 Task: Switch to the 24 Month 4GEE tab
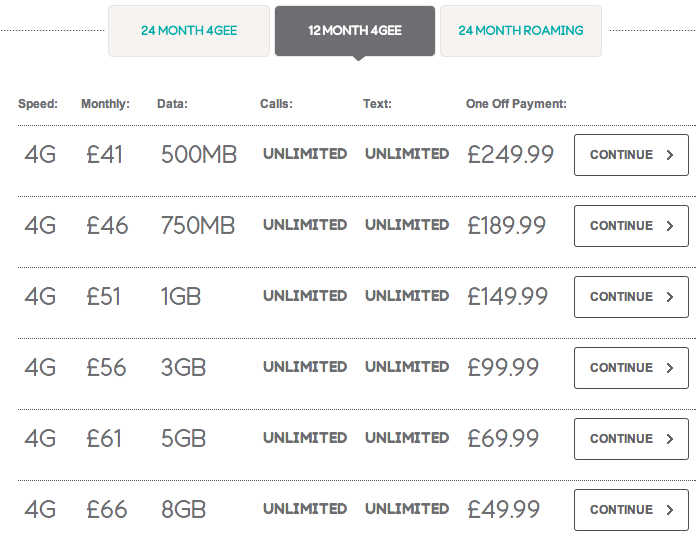[x=189, y=31]
